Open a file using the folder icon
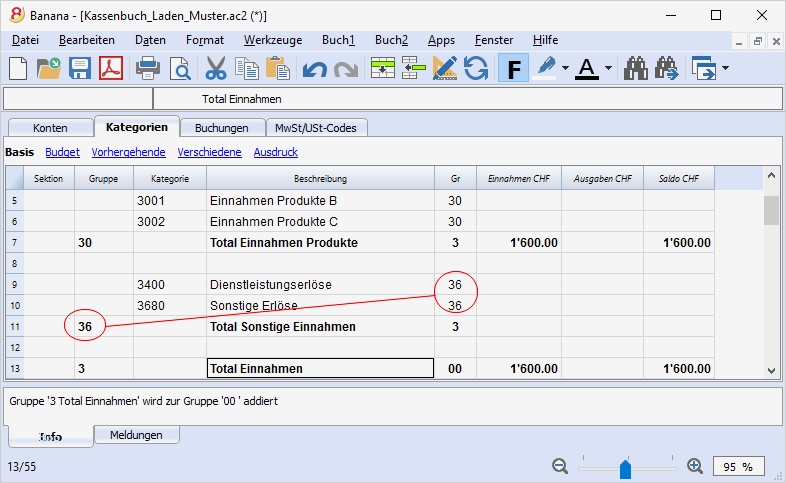 pyautogui.click(x=49, y=68)
